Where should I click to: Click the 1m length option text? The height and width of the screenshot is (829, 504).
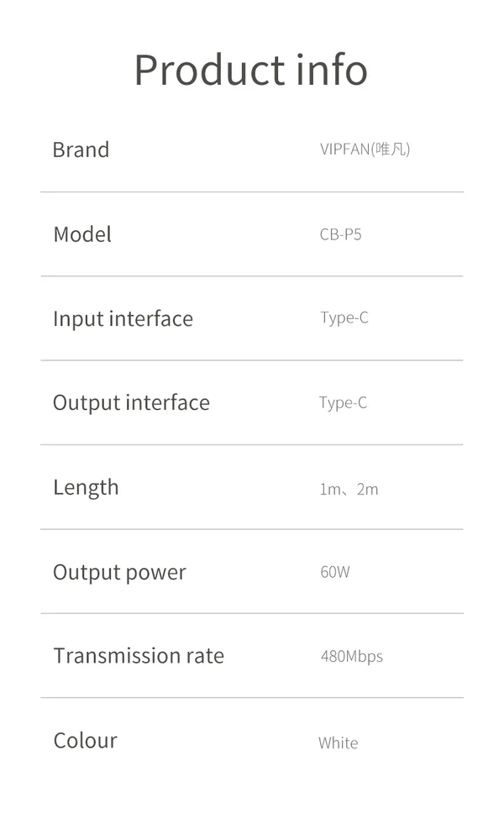click(x=328, y=489)
